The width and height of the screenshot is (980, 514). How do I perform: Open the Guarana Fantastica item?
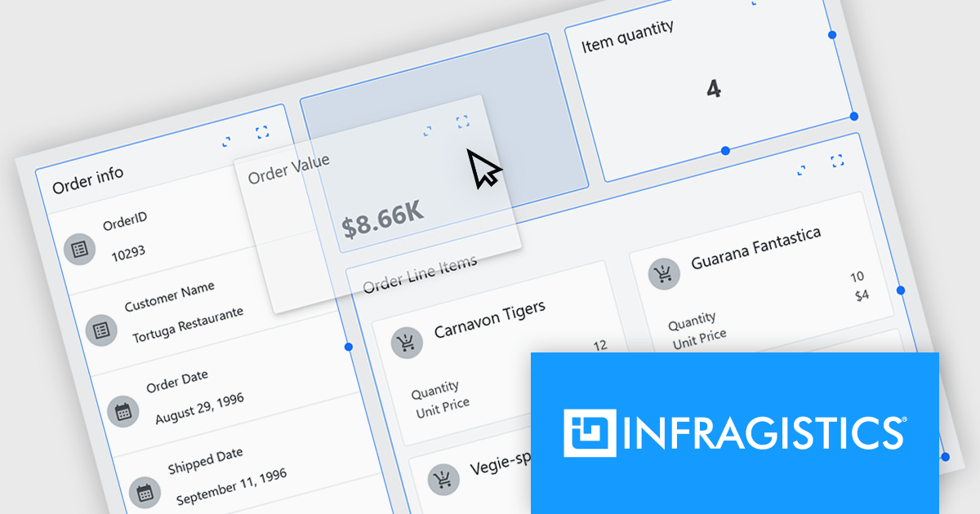click(x=756, y=248)
